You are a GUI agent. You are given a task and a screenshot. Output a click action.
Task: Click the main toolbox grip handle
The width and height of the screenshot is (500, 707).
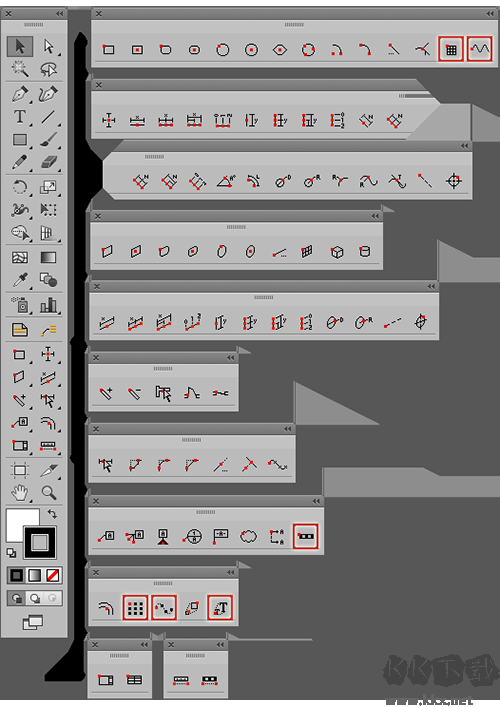click(34, 25)
